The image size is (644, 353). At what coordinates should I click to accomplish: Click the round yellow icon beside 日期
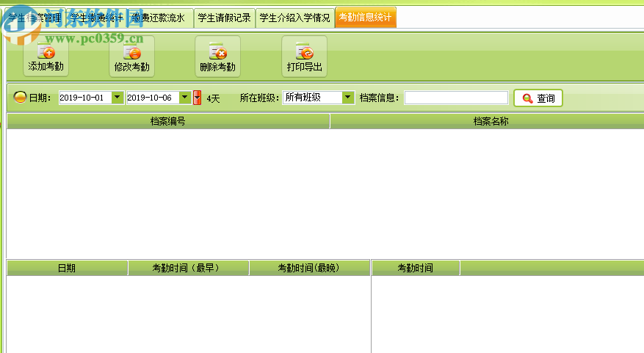tap(20, 98)
